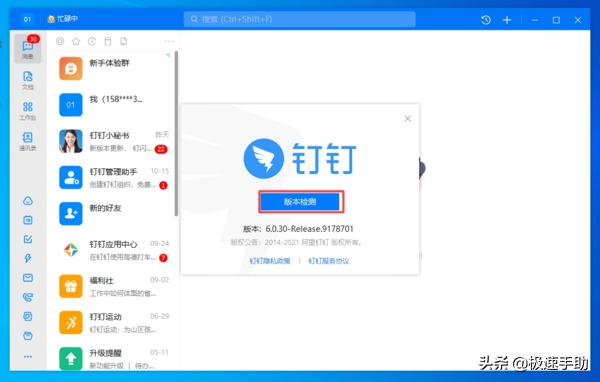Maximize the DingTalk main window

pyautogui.click(x=556, y=20)
